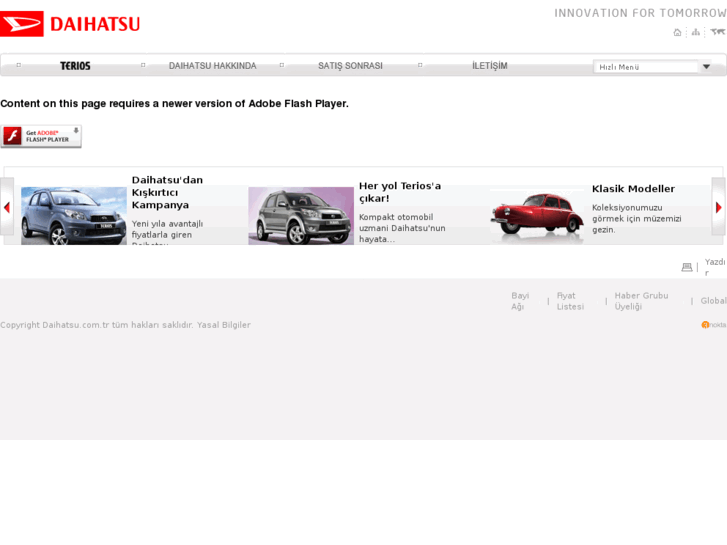Open Bayi Ağı footer link
Image resolution: width=727 pixels, height=545 pixels.
(x=520, y=301)
